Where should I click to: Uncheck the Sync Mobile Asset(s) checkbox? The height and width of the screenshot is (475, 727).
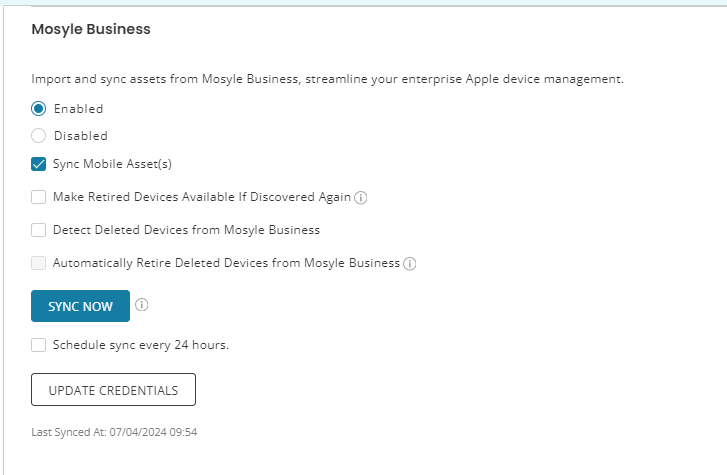click(38, 164)
